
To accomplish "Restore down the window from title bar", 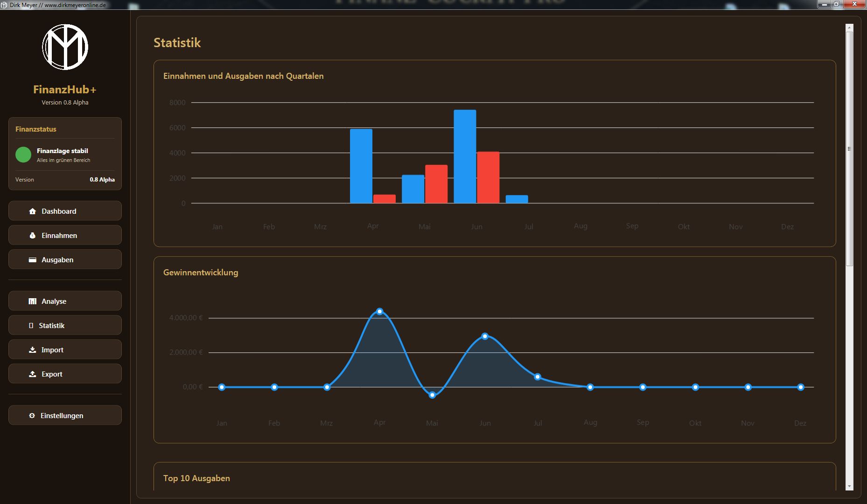I will [837, 4].
